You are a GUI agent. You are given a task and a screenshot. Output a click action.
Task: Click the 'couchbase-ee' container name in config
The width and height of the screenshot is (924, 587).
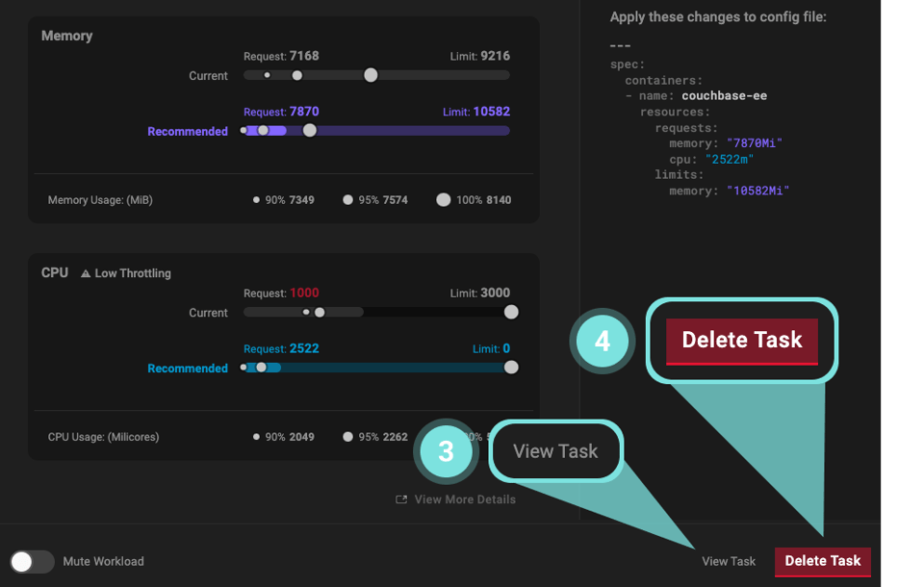click(724, 96)
